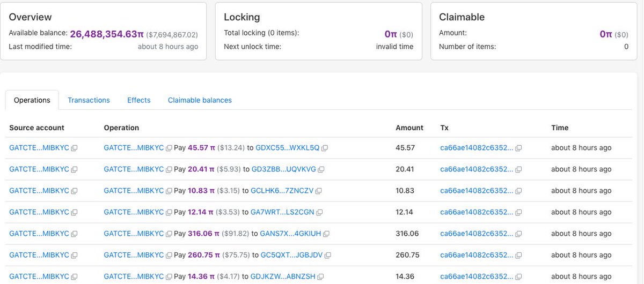Open recipient GA7WRT...LS2CGN

[x=282, y=212]
